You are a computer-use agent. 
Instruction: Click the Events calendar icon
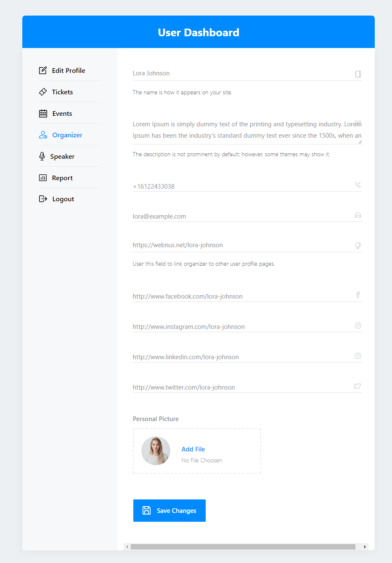click(x=43, y=113)
